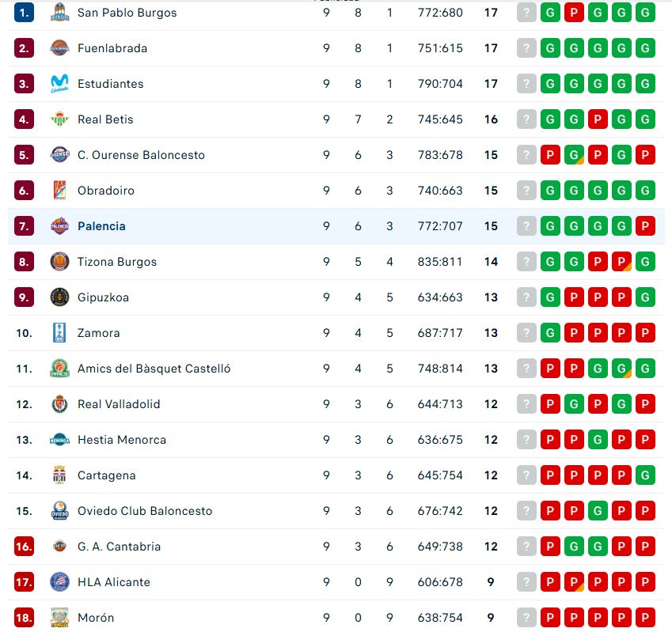
Task: Click the Obradoiro team logo
Action: tap(59, 191)
